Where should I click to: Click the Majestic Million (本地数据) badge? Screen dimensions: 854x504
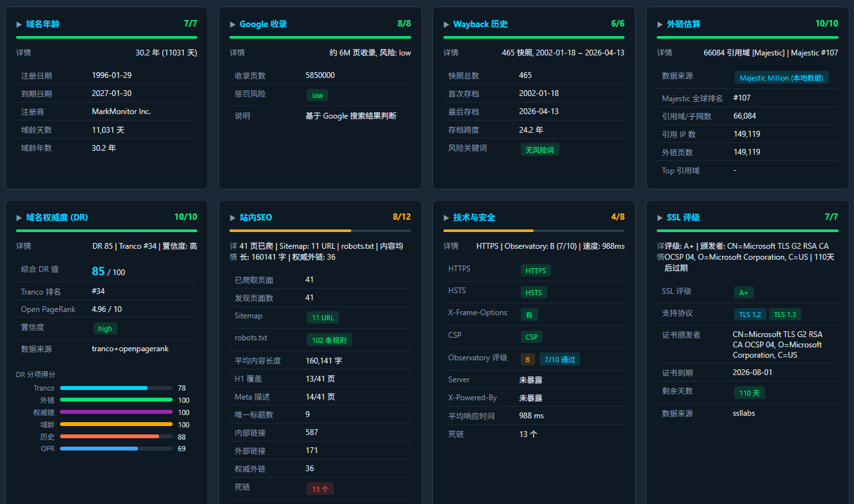tap(782, 78)
